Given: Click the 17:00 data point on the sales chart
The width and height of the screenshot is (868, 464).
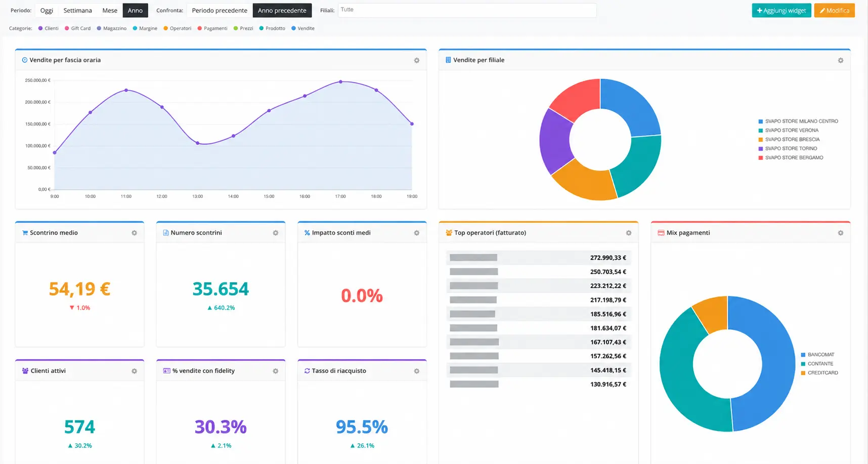Looking at the screenshot, I should (x=340, y=81).
